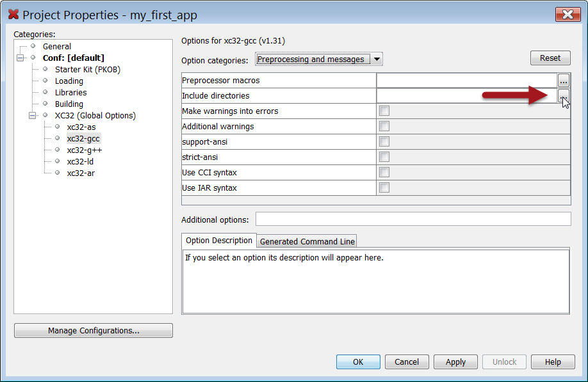This screenshot has height=382, width=588.
Task: Select the xc32-ld tree node
Action: (x=80, y=162)
